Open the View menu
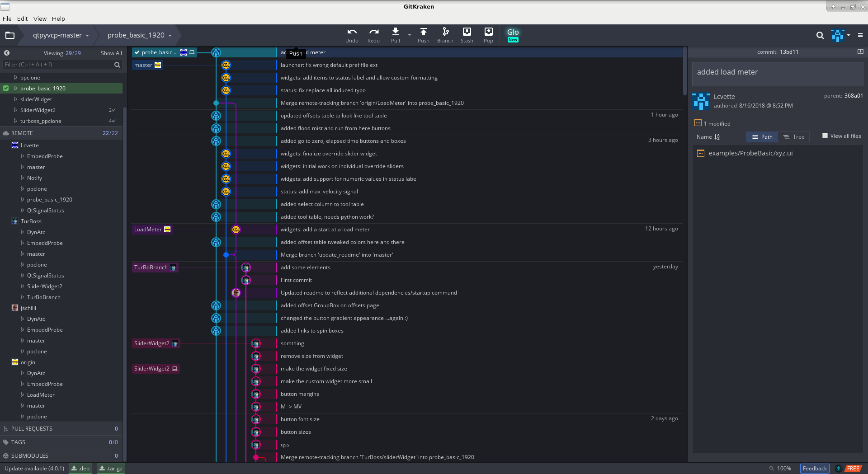Screen dimensions: 868x474 point(40,19)
